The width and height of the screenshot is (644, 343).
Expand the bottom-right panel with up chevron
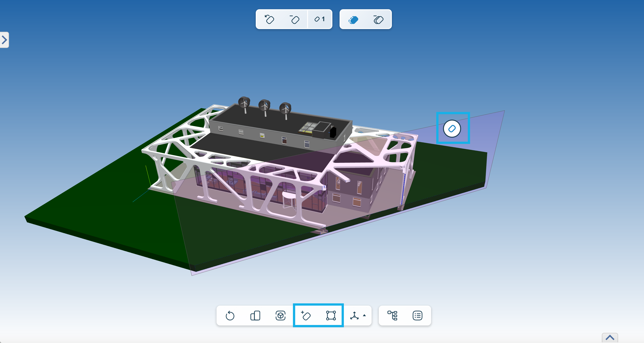pyautogui.click(x=610, y=338)
